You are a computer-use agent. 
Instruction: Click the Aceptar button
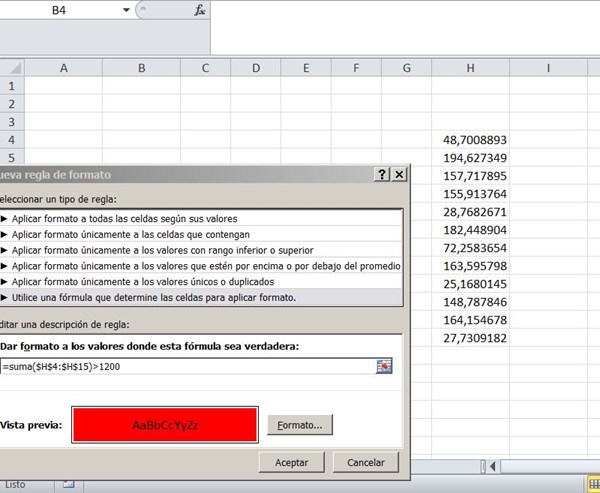point(292,462)
